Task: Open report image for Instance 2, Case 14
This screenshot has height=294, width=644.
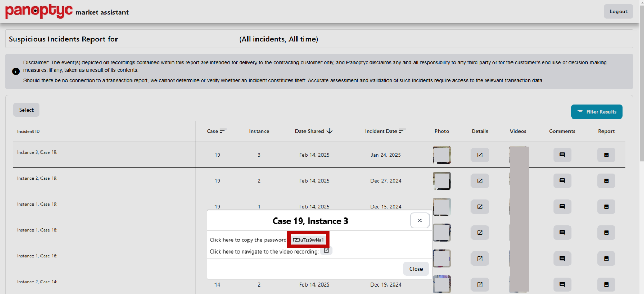Action: [606, 284]
